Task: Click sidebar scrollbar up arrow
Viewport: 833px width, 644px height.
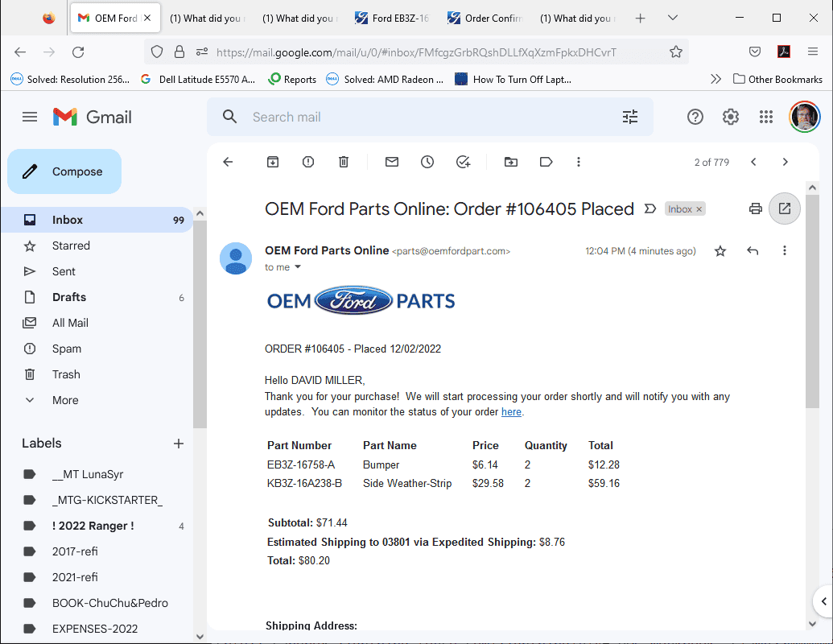Action: 200,213
